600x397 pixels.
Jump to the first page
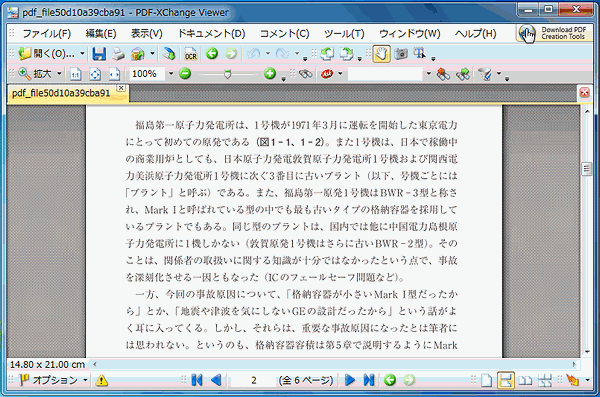click(x=197, y=380)
